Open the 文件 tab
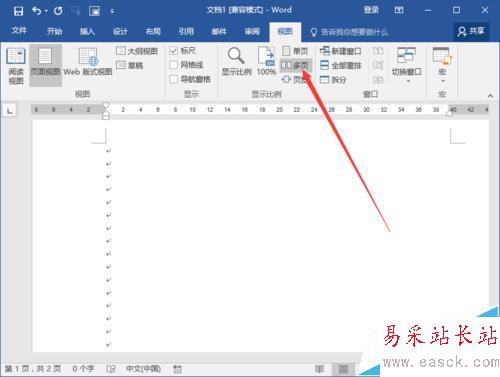This screenshot has height=377, width=500. point(19,31)
